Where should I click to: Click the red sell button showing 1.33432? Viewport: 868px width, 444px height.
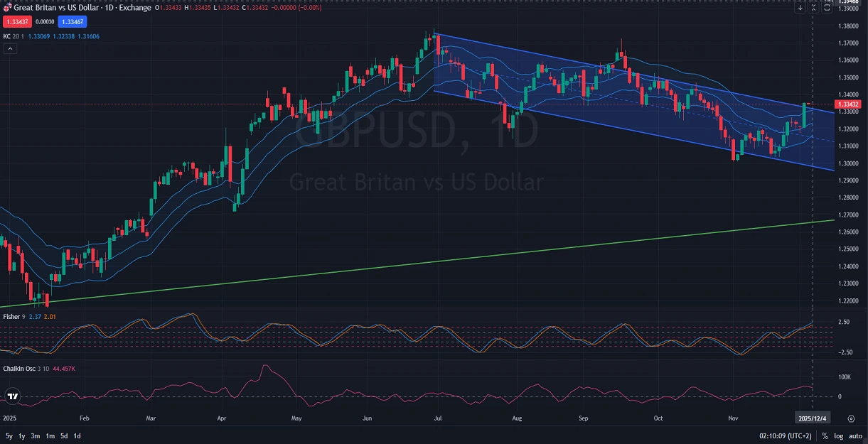coord(17,22)
